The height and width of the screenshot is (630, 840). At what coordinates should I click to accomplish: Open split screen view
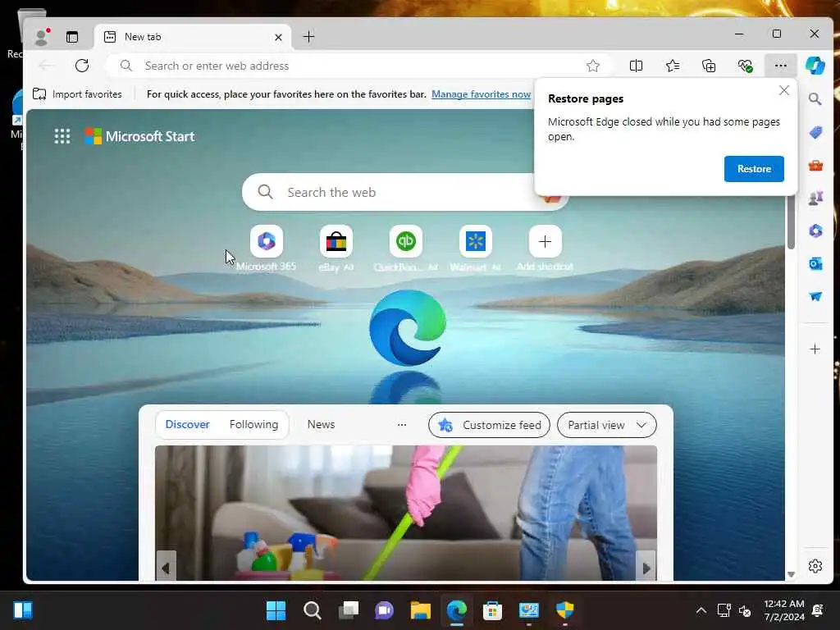pos(636,66)
